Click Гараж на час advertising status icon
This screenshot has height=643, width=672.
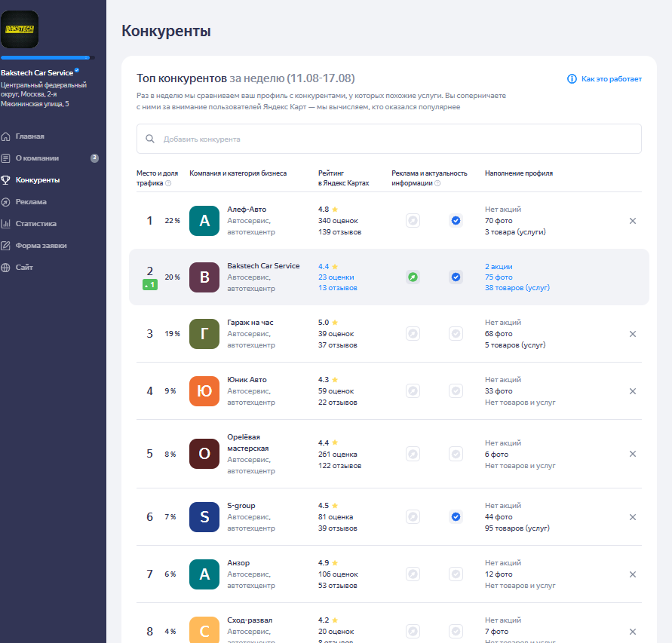coord(413,334)
